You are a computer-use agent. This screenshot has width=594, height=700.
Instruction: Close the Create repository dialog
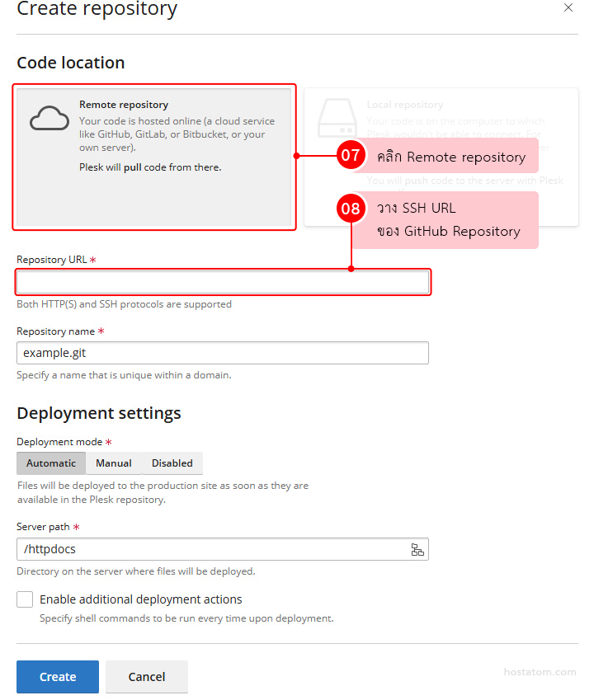pos(568,7)
